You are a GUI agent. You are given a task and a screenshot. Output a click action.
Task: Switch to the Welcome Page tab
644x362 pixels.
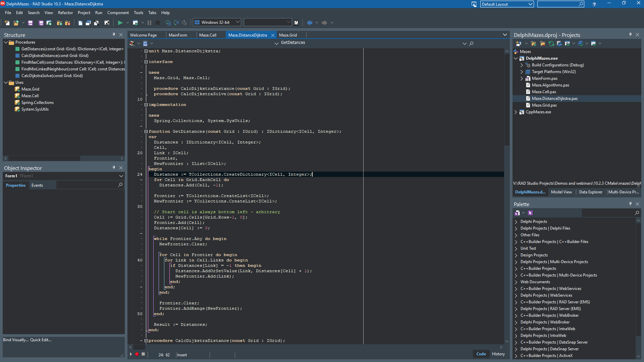(144, 35)
